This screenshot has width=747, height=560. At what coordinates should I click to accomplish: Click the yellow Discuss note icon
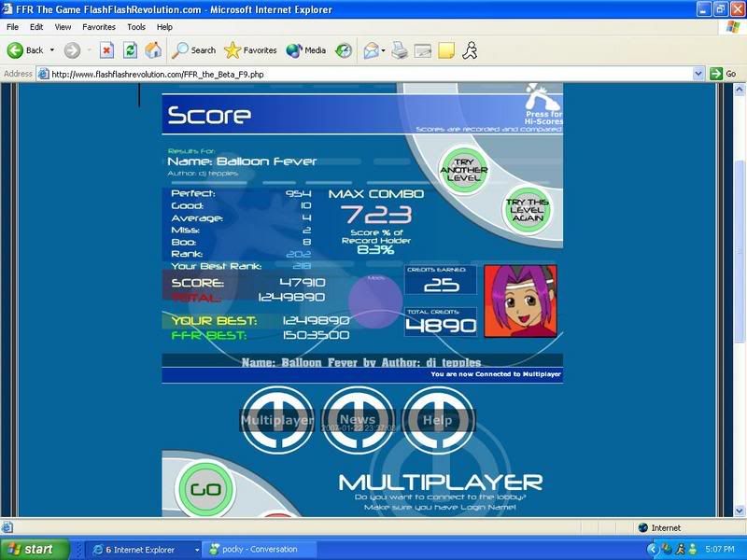[446, 50]
